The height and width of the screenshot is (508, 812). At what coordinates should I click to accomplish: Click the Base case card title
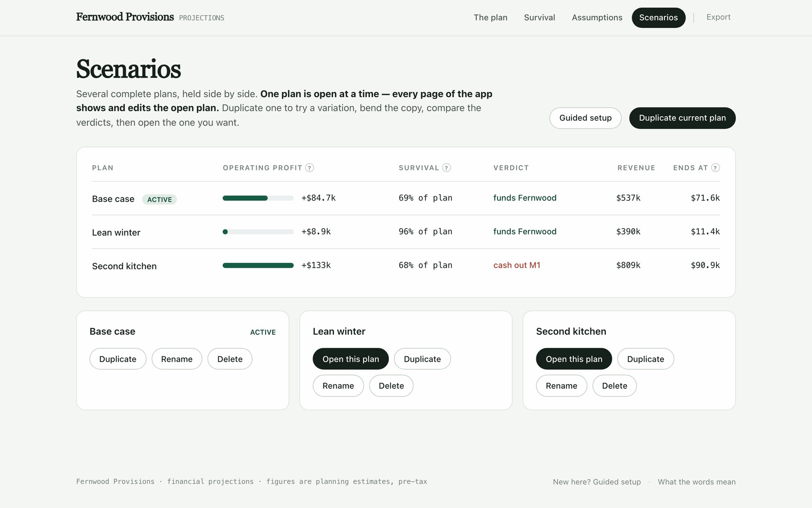click(x=112, y=331)
